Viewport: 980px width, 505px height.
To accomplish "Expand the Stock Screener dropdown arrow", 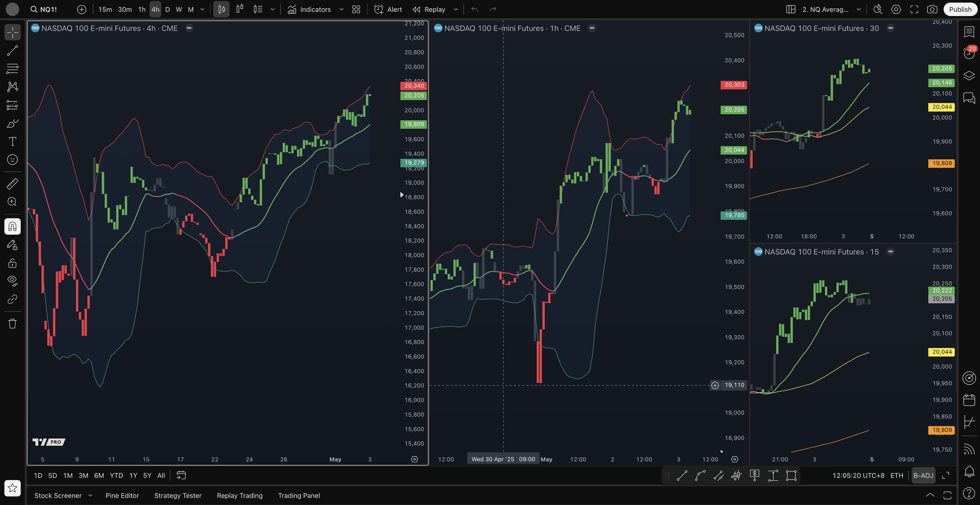I will coord(90,496).
